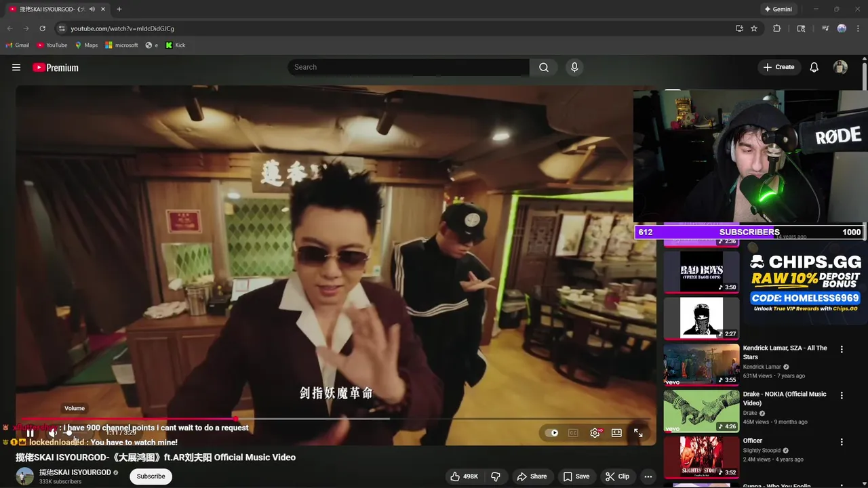Open the YouTube hamburger guide menu
The height and width of the screenshot is (488, 868).
pos(16,67)
